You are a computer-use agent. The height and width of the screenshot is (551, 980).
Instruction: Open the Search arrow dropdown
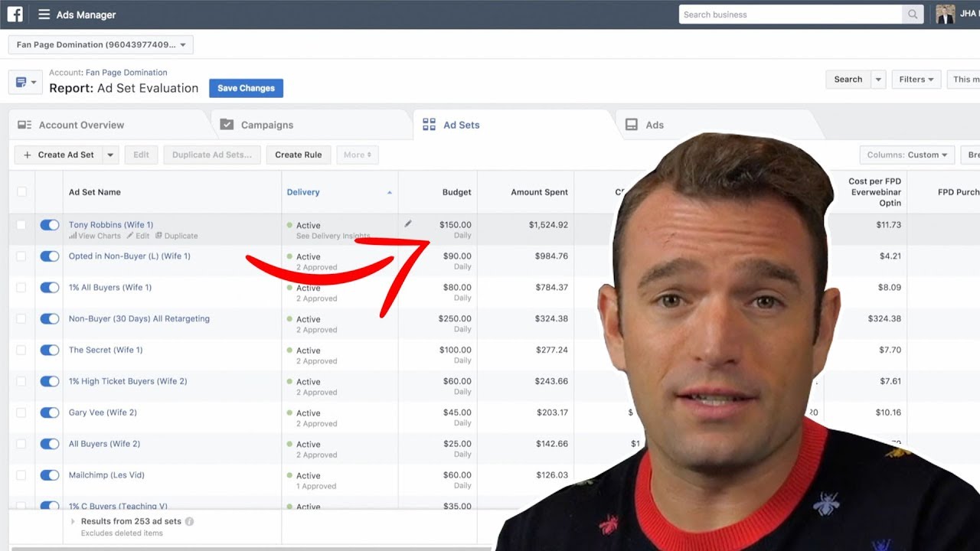[878, 79]
